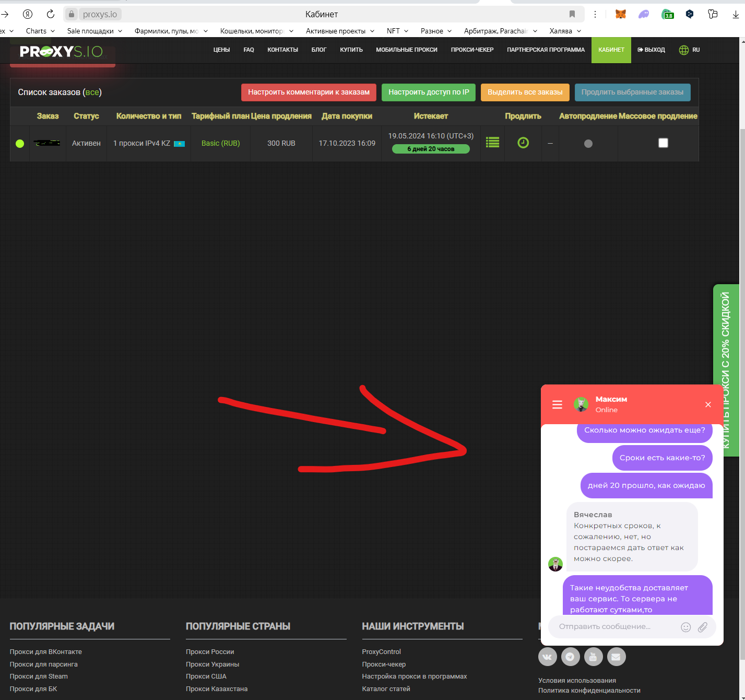745x700 pixels.
Task: Attach a file with the paperclip icon
Action: (x=703, y=627)
